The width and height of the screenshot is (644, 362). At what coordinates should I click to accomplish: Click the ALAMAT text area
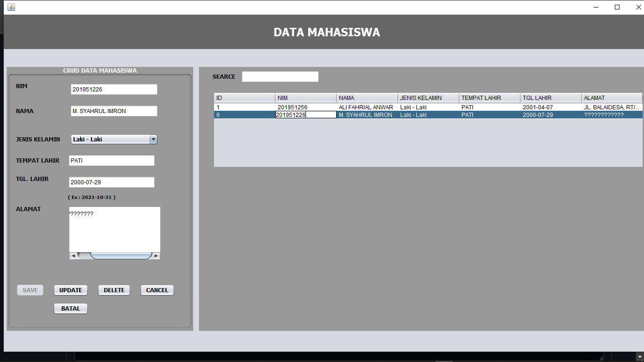click(x=114, y=229)
